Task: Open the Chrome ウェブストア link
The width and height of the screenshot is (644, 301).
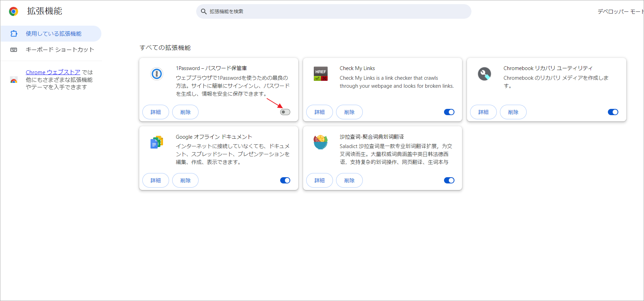Action: click(53, 72)
